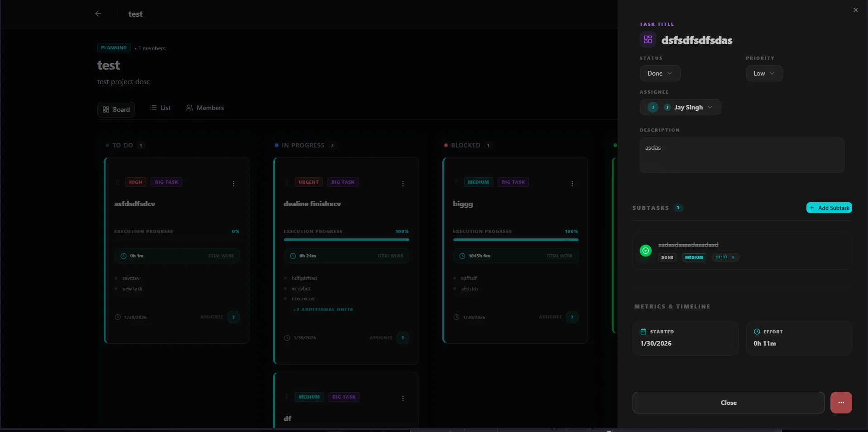Close the task detail panel with X
868x432 pixels.
click(855, 10)
